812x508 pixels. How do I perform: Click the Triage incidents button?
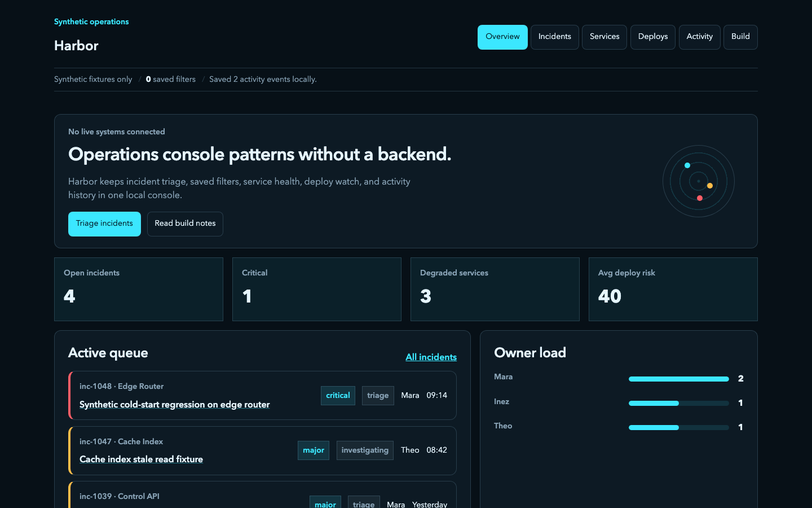(104, 224)
